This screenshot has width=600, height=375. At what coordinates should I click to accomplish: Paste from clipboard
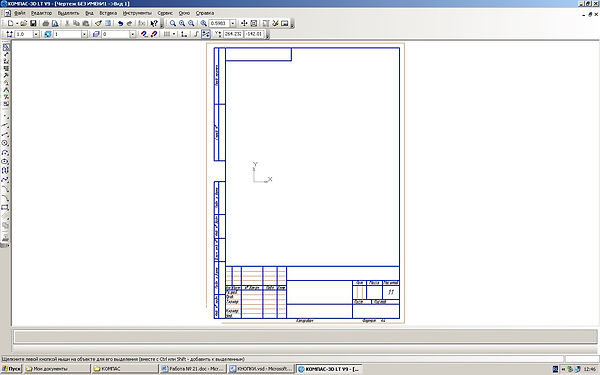(x=86, y=23)
